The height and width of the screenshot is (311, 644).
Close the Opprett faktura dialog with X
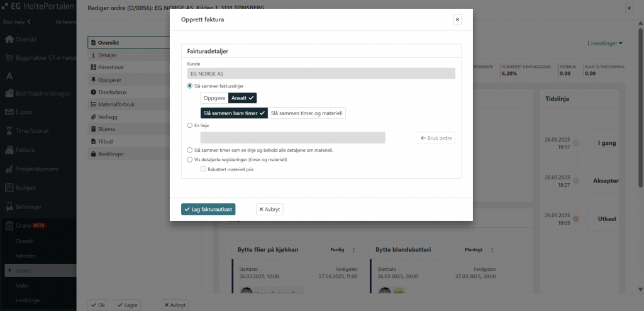tap(457, 20)
